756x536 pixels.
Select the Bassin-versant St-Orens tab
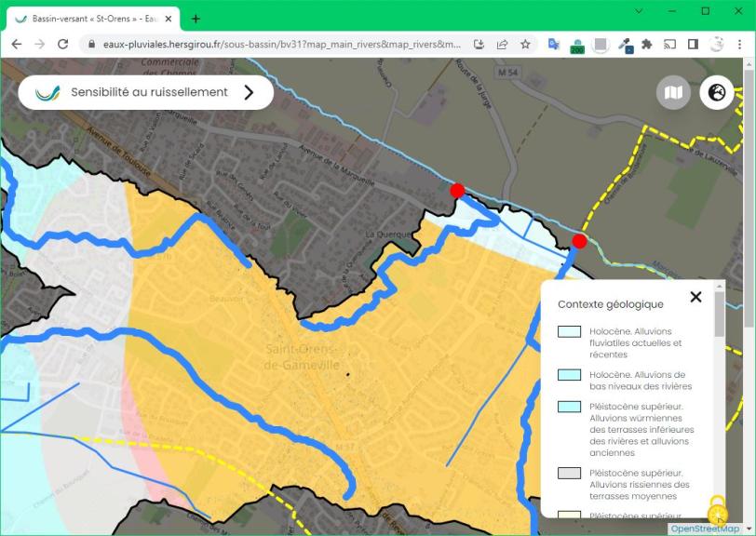pos(88,19)
